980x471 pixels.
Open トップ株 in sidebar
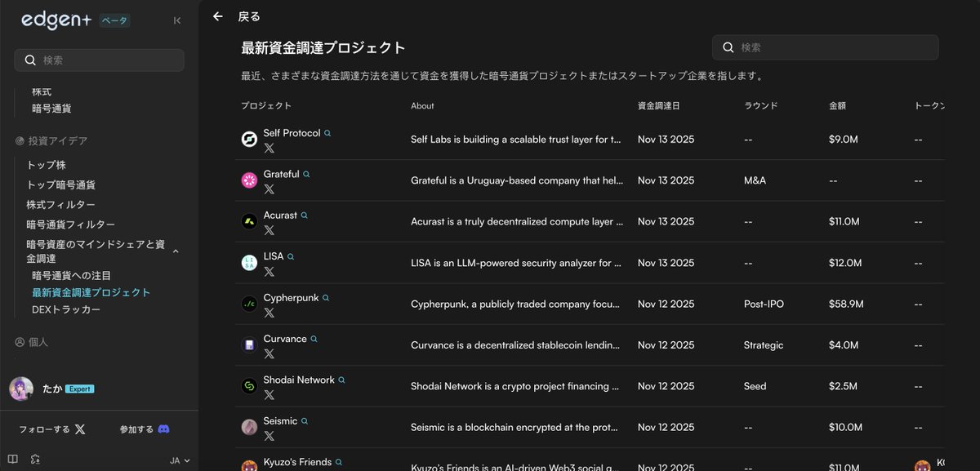point(47,165)
